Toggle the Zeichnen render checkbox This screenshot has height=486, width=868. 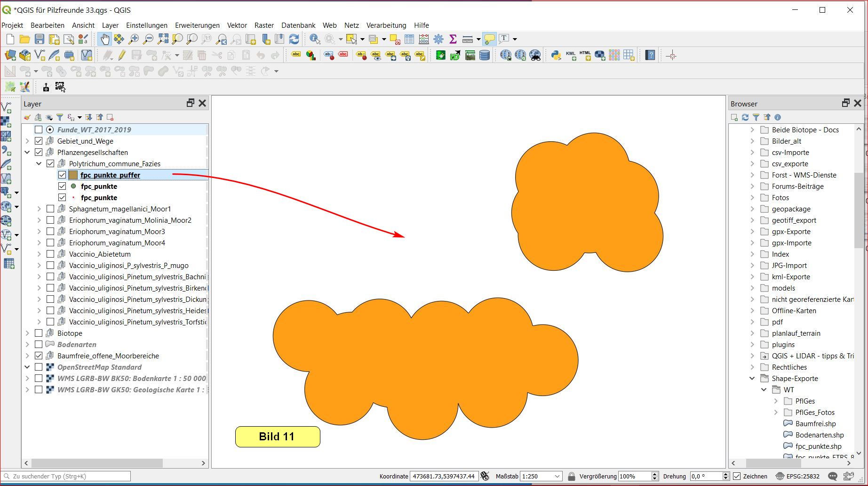point(737,476)
